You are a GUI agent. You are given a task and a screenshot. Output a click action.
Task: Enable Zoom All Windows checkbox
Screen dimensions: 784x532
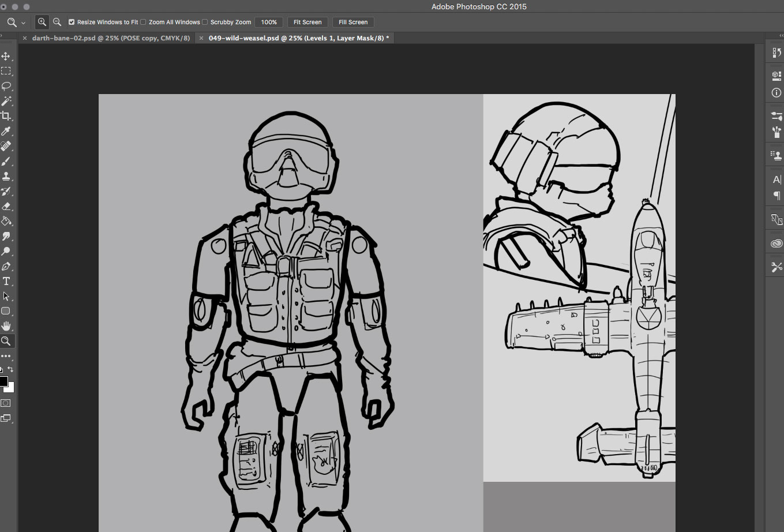pyautogui.click(x=143, y=22)
